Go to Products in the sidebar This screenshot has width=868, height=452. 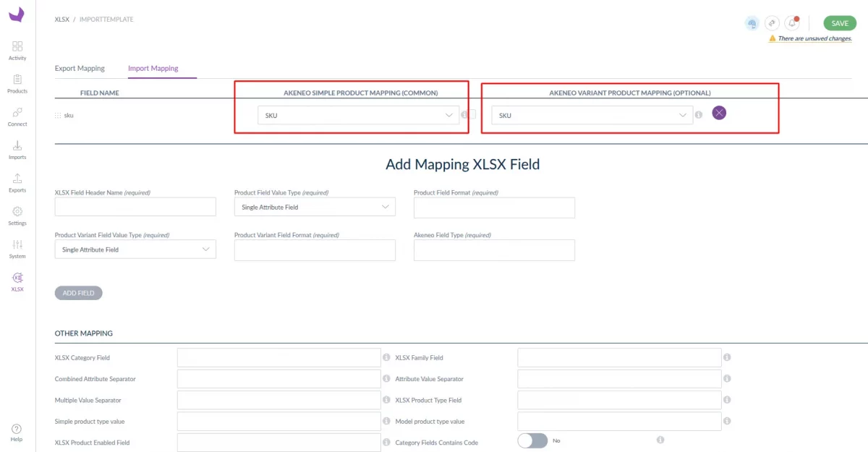pos(17,84)
